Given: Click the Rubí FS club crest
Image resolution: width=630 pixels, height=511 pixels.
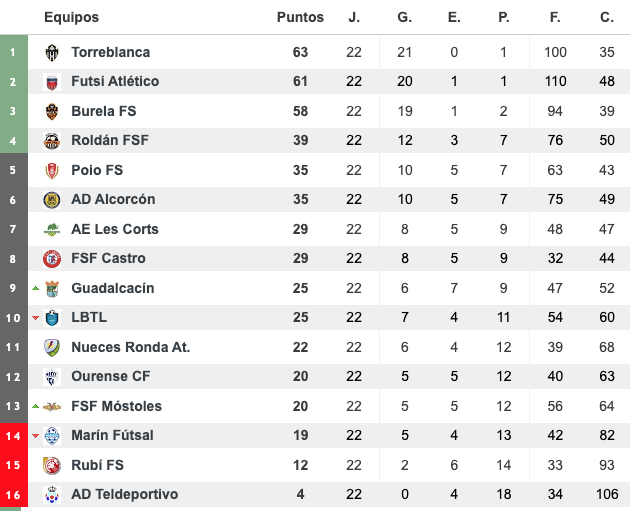Looking at the screenshot, I should click(x=52, y=465).
